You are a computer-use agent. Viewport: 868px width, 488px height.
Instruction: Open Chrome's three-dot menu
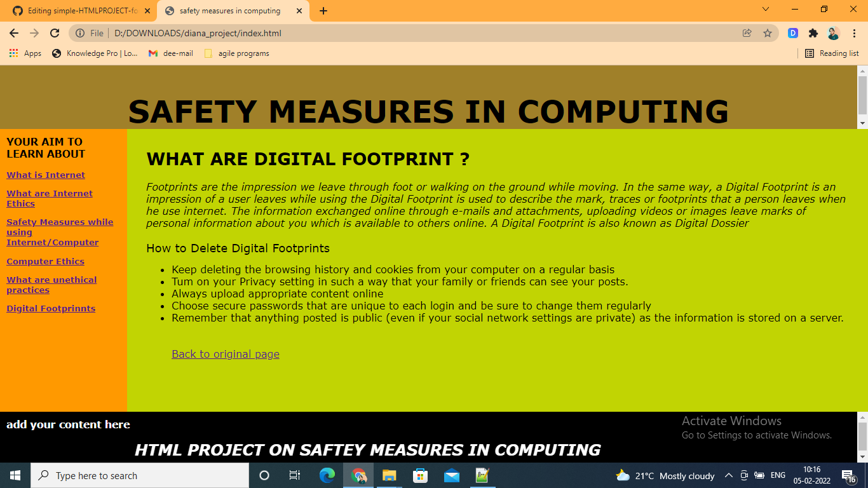855,33
